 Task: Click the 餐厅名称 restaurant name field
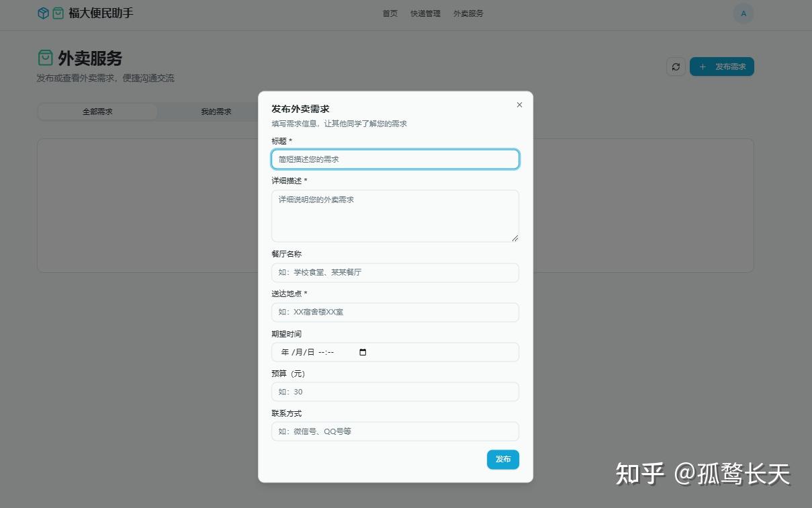pyautogui.click(x=395, y=272)
